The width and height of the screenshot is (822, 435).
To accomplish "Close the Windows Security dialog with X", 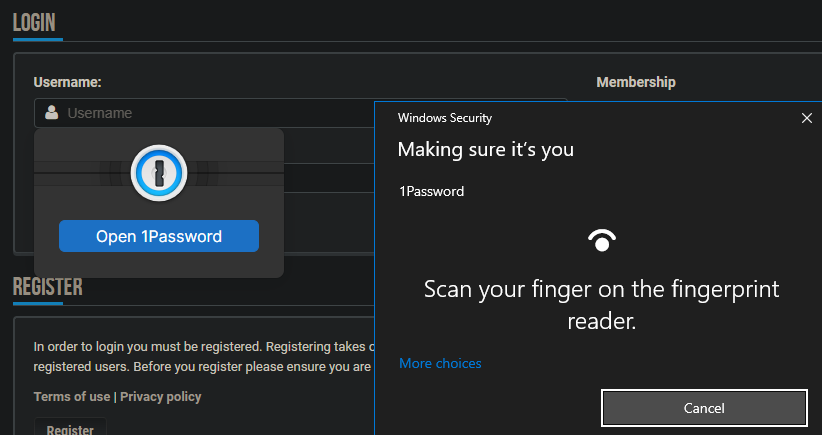I will 807,118.
